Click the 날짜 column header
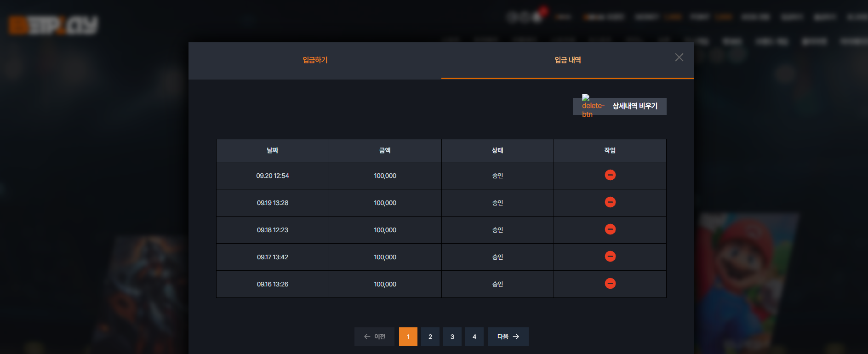Screen dimensions: 868x354 [x=273, y=150]
